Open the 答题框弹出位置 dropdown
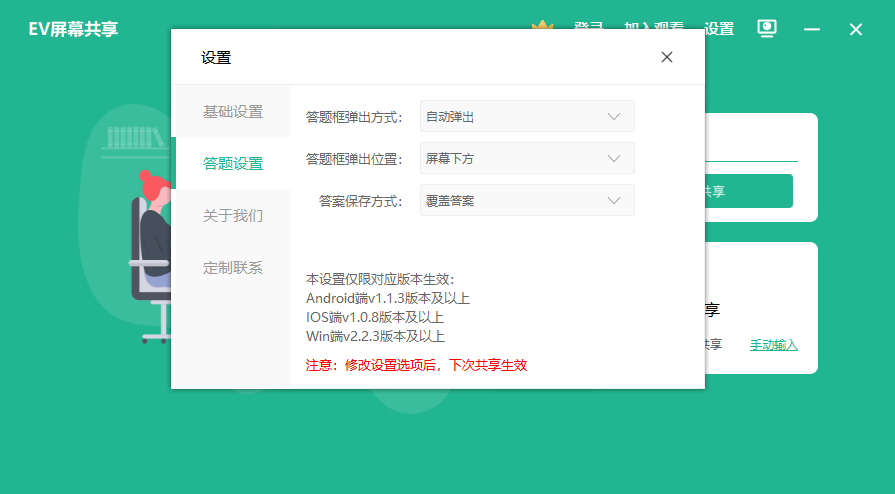895x494 pixels. [527, 158]
